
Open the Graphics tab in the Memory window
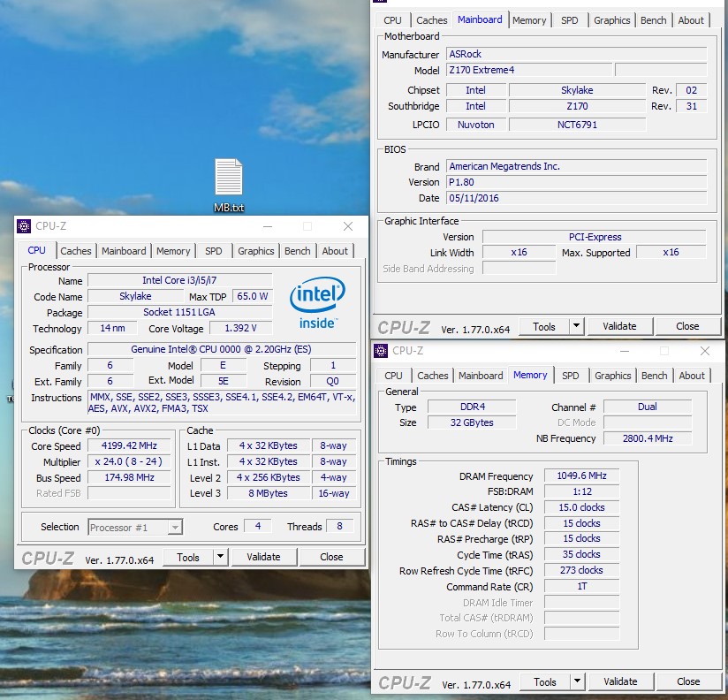click(612, 376)
